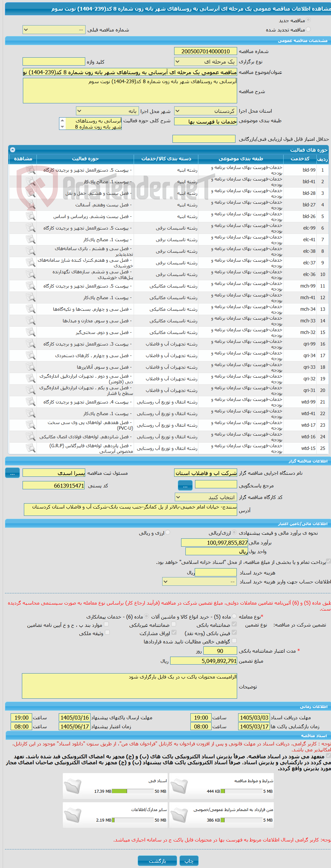Open the previous tender number dropdown

[54, 30]
